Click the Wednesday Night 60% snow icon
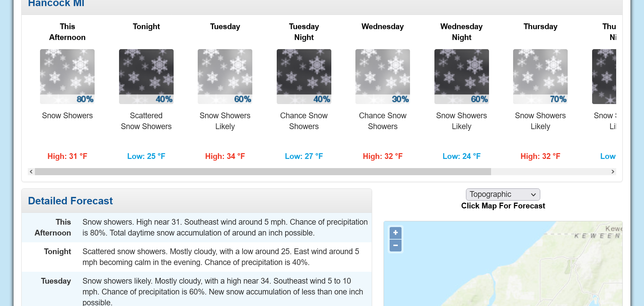644x306 pixels. tap(462, 76)
